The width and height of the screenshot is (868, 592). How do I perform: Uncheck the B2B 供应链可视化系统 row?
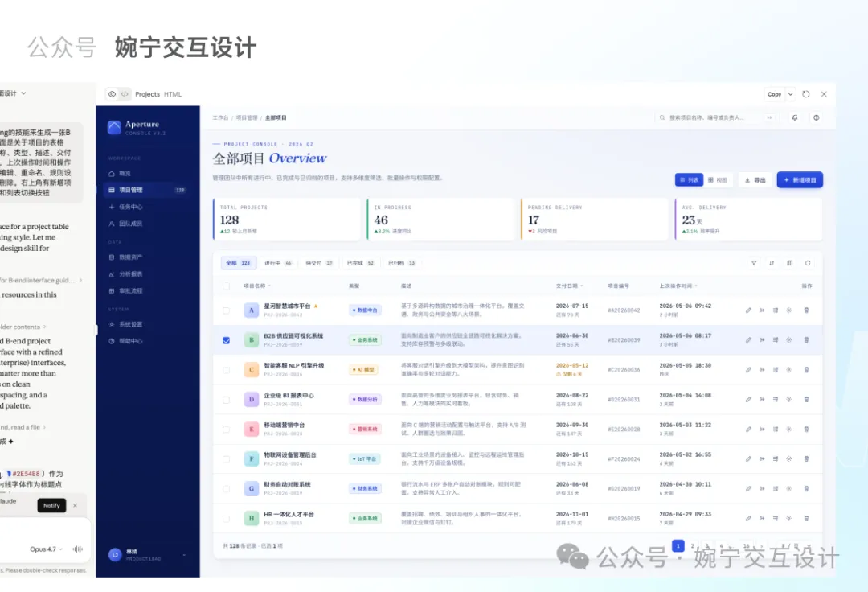coord(226,340)
